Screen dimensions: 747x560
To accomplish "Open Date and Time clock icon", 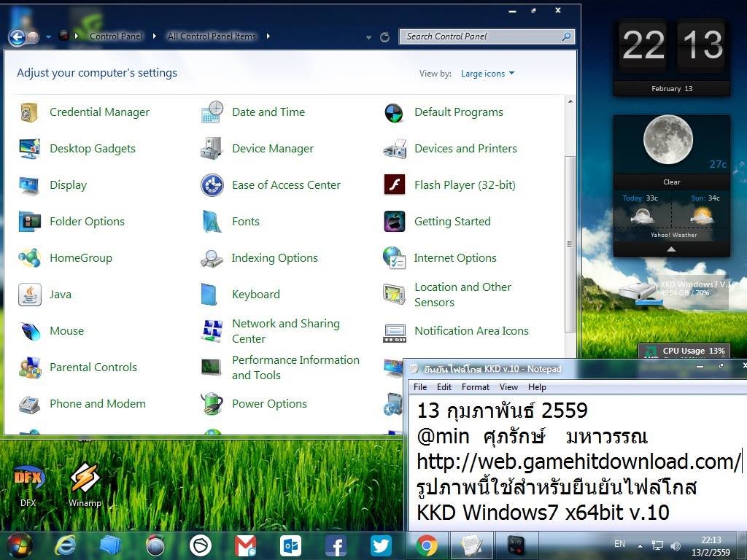I will click(x=212, y=112).
